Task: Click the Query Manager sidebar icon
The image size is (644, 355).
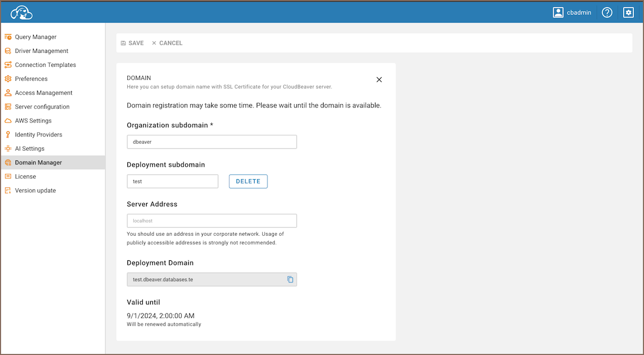Action: pyautogui.click(x=8, y=37)
